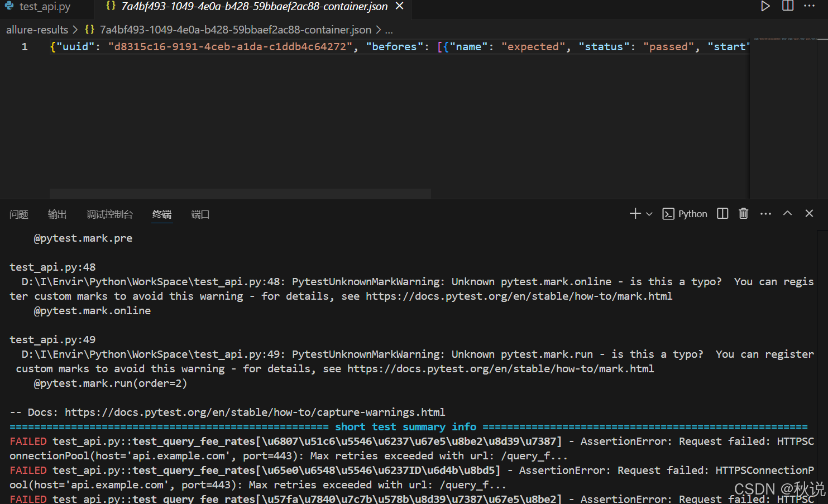Open terminal panel more actions ellipsis
Screen dimensions: 828x504
pyautogui.click(x=765, y=214)
